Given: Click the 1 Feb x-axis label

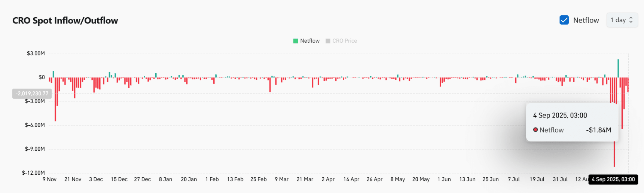Looking at the screenshot, I should pos(212,180).
